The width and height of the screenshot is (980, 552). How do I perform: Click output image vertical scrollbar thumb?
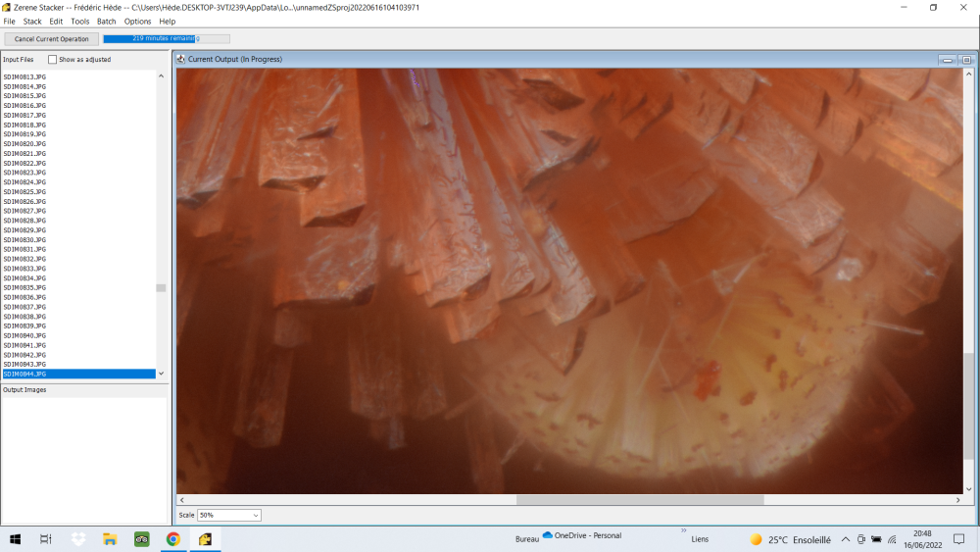click(969, 406)
